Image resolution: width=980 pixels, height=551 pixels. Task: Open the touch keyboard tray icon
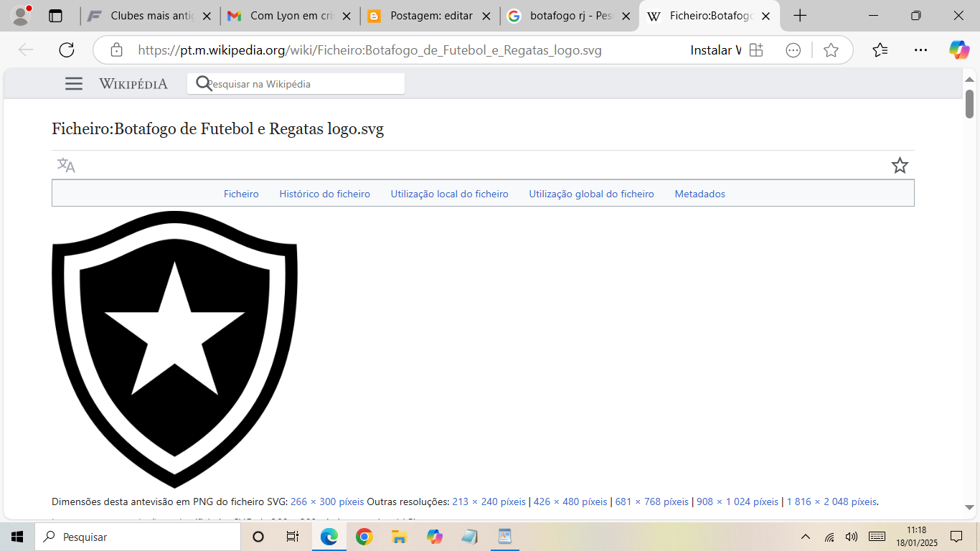click(877, 537)
